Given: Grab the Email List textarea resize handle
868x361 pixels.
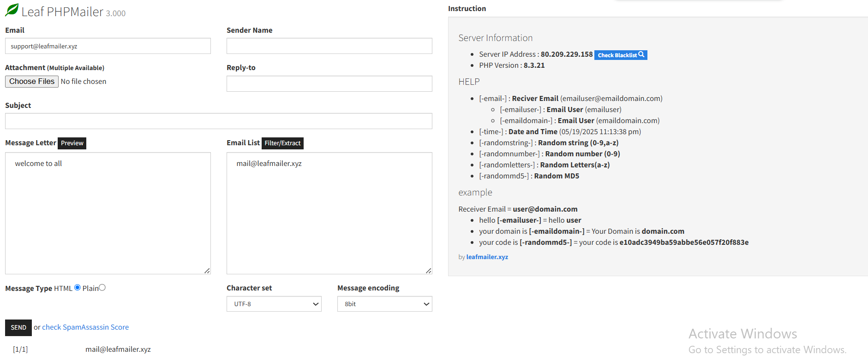Looking at the screenshot, I should coord(429,271).
